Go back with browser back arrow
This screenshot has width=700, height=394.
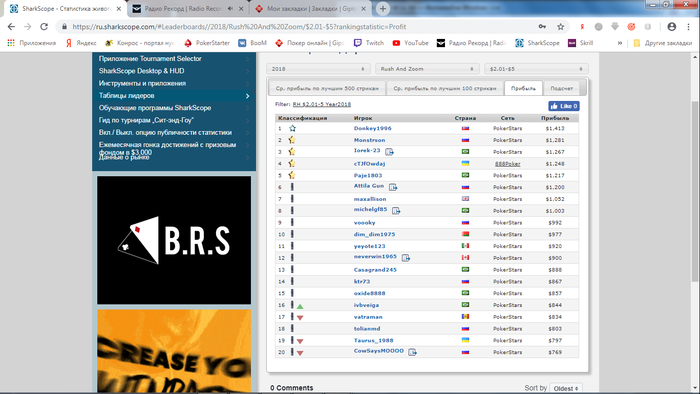(11, 27)
